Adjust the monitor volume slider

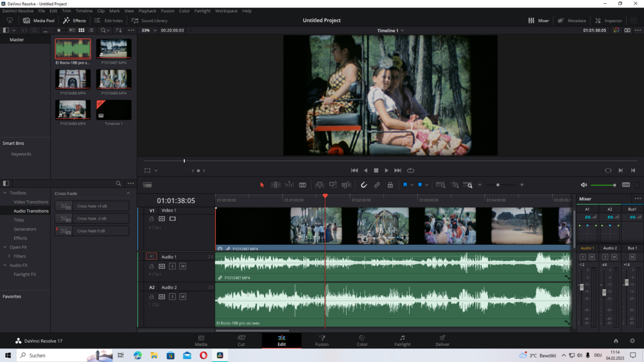pyautogui.click(x=603, y=185)
